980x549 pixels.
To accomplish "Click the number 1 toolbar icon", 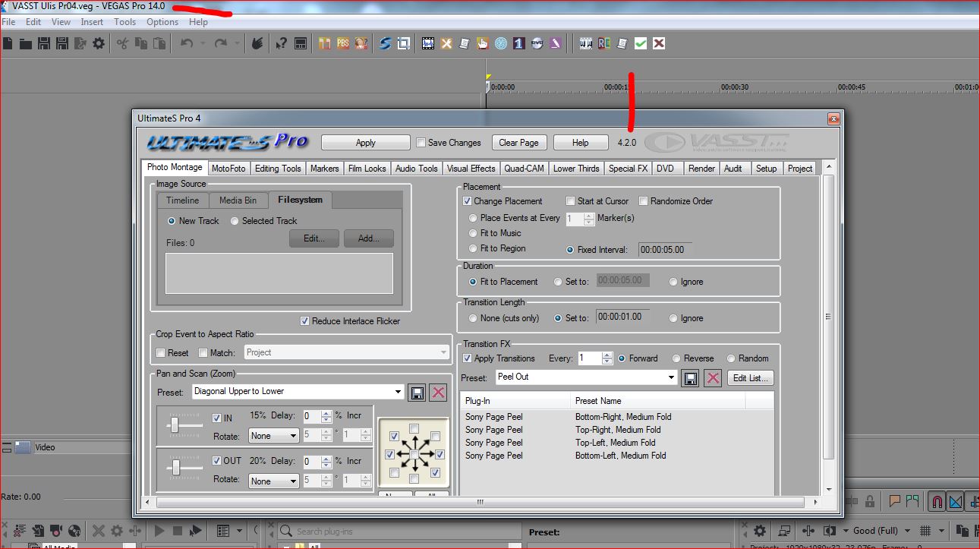I will coord(519,43).
